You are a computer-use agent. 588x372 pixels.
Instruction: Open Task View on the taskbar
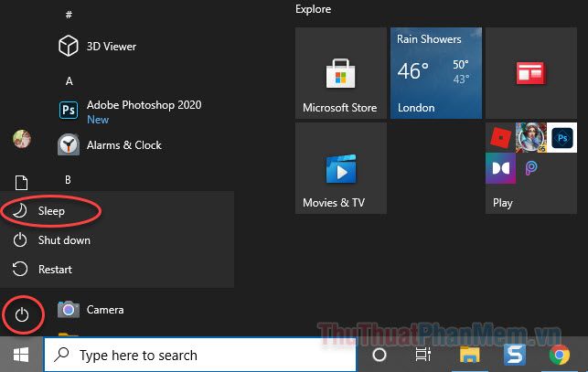click(423, 355)
